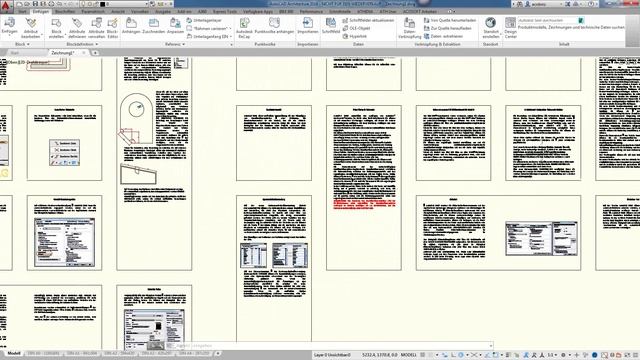Viewport: 640px width, 360px height.
Task: Open the Parametrisch ribbon tab
Action: tap(93, 11)
